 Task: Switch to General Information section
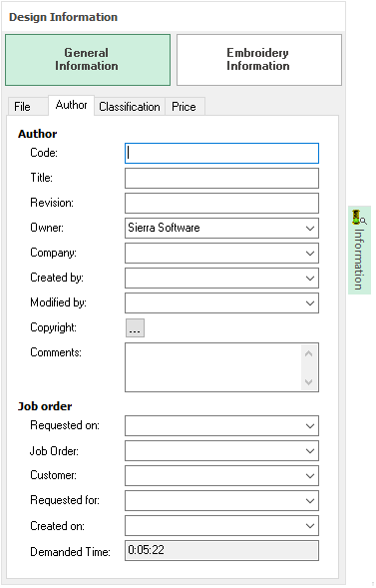pos(88,60)
